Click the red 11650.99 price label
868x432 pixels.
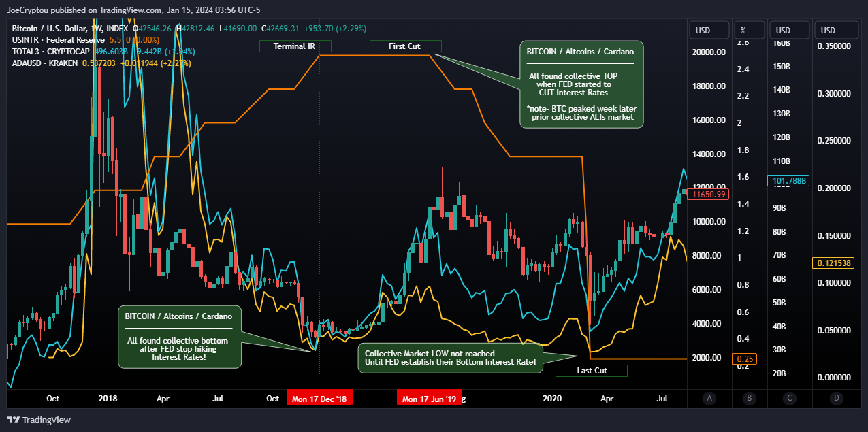[709, 195]
